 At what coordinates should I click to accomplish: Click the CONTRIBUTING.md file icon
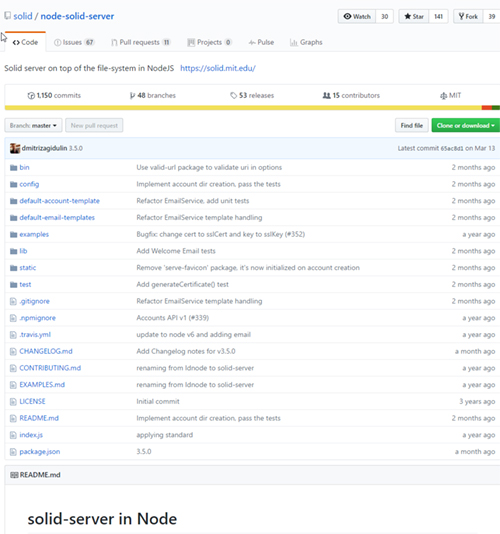click(13, 368)
